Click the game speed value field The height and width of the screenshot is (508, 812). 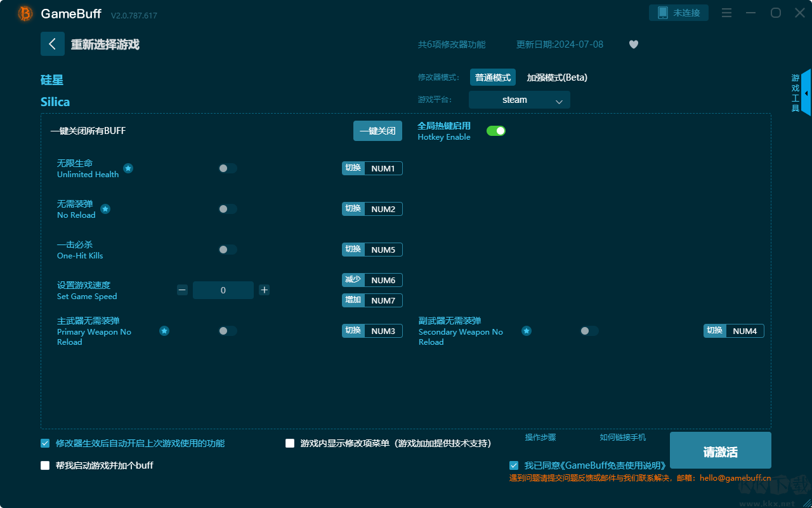pyautogui.click(x=223, y=290)
